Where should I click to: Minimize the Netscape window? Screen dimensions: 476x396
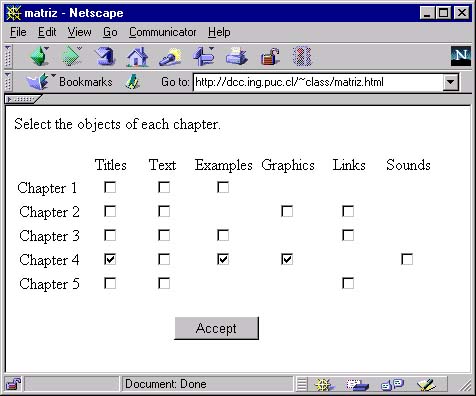tap(427, 13)
